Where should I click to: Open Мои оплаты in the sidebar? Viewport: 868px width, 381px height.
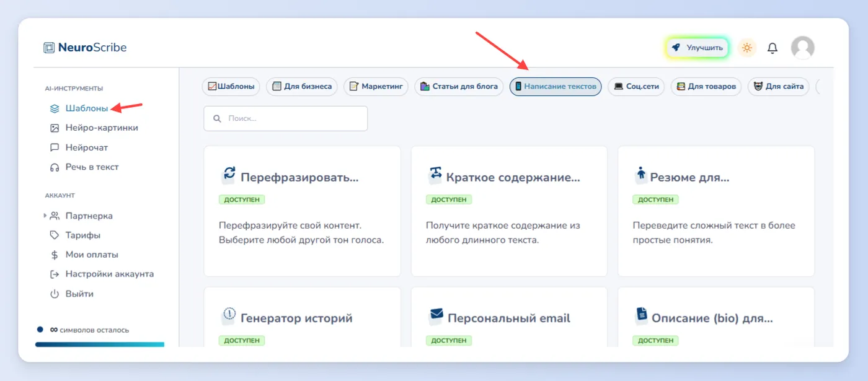pyautogui.click(x=92, y=255)
